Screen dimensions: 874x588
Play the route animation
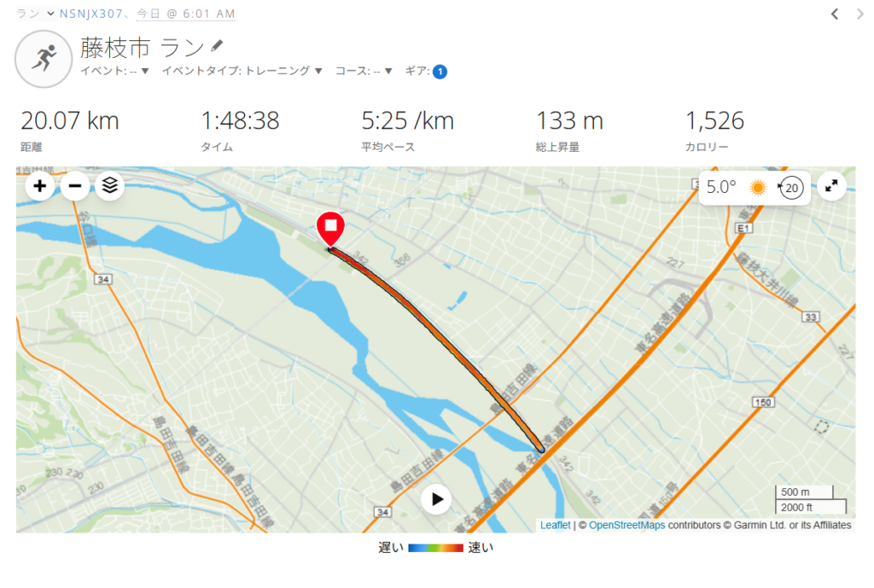point(436,499)
